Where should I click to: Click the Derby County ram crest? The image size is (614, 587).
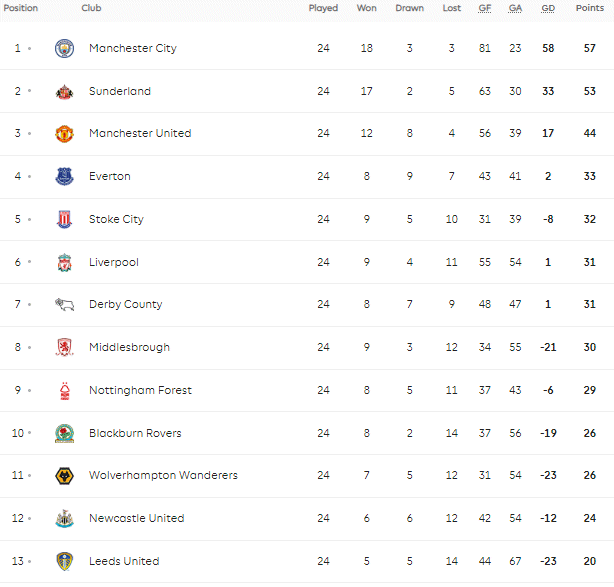[x=65, y=304]
